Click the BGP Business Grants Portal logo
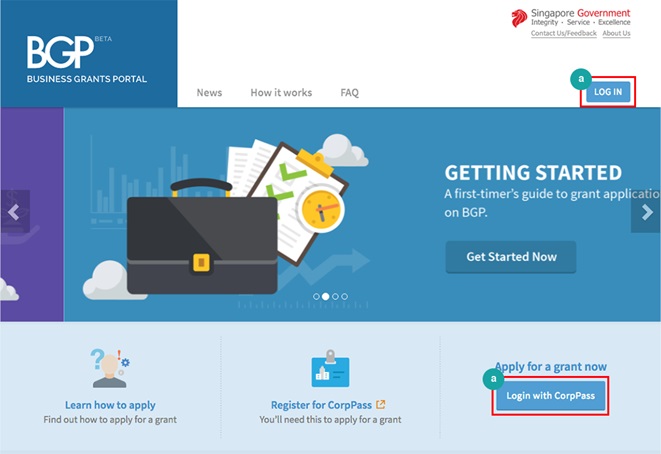661x454 pixels. pyautogui.click(x=87, y=59)
